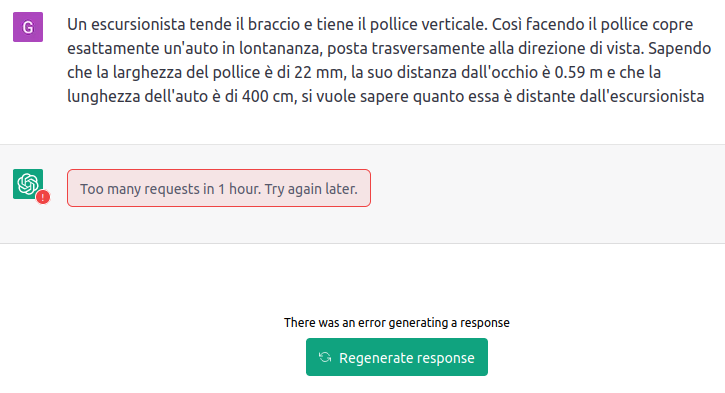Image resolution: width=725 pixels, height=393 pixels.
Task: Select the 'Too many requests' error box
Action: pyautogui.click(x=219, y=188)
